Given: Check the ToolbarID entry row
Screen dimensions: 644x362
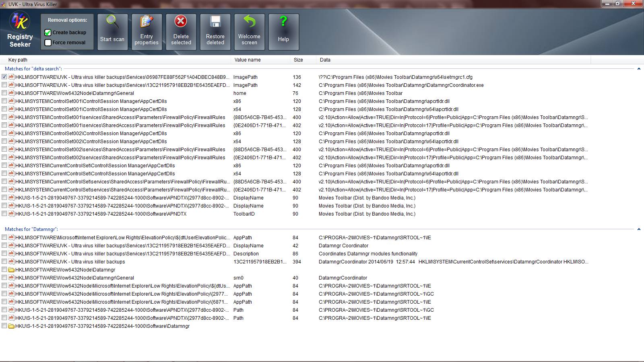Looking at the screenshot, I should (4, 214).
